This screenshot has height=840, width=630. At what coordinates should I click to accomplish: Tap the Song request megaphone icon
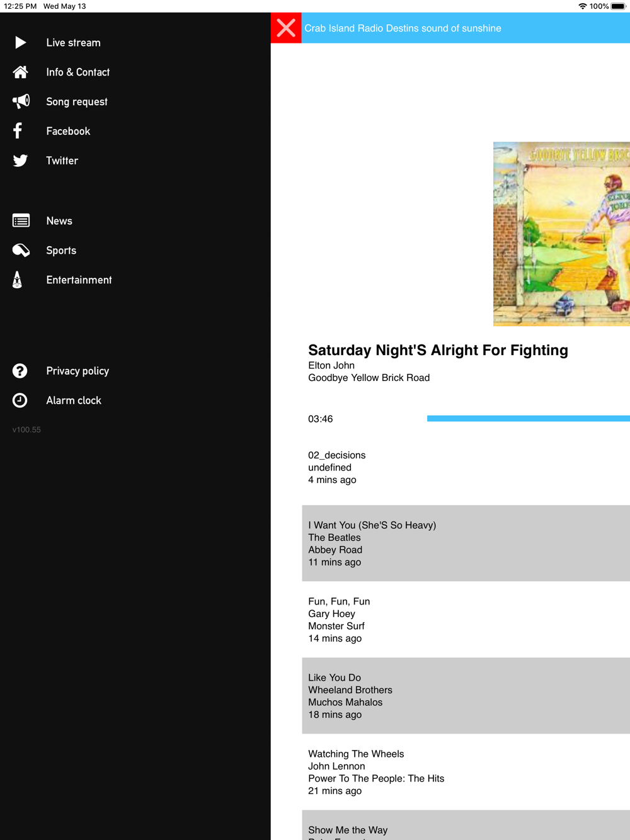click(21, 101)
